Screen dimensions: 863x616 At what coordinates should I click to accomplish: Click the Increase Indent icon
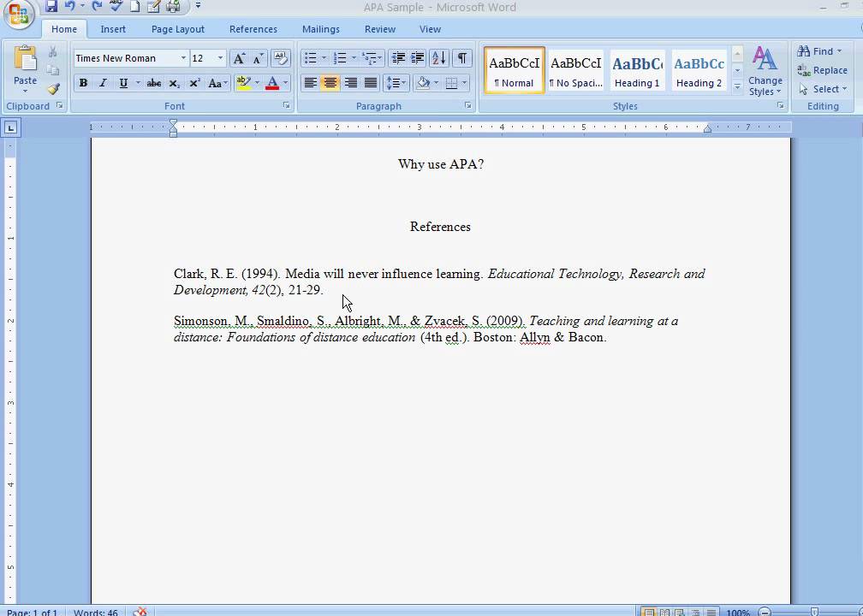pos(418,58)
